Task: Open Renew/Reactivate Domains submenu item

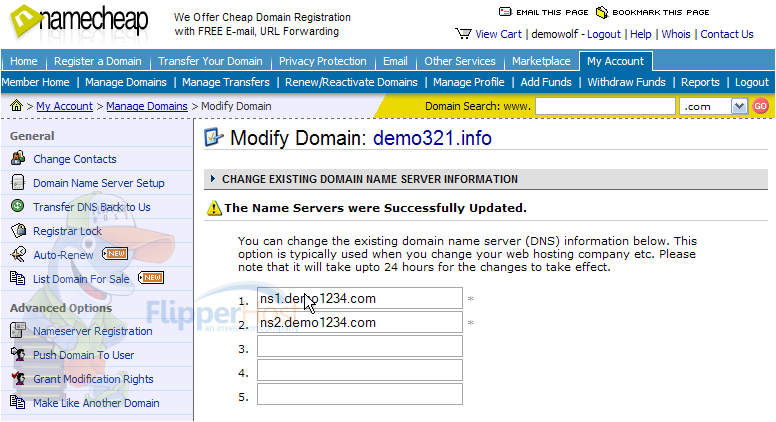Action: pos(351,82)
